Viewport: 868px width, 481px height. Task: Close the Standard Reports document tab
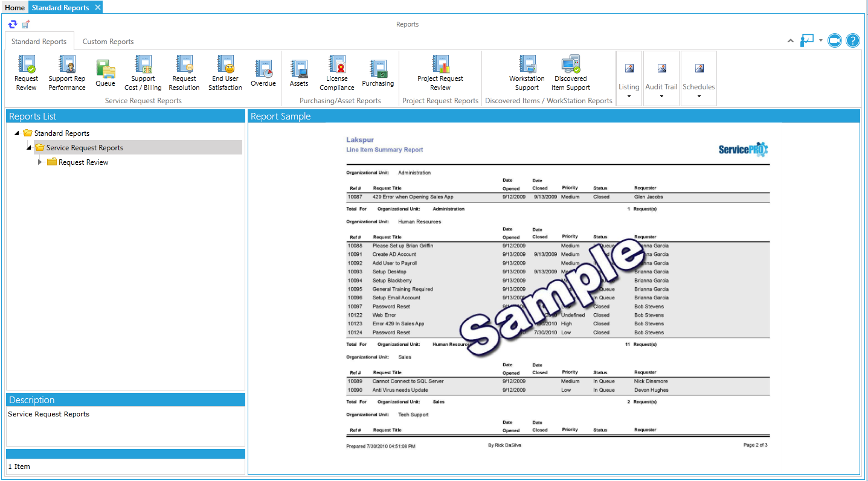[98, 7]
